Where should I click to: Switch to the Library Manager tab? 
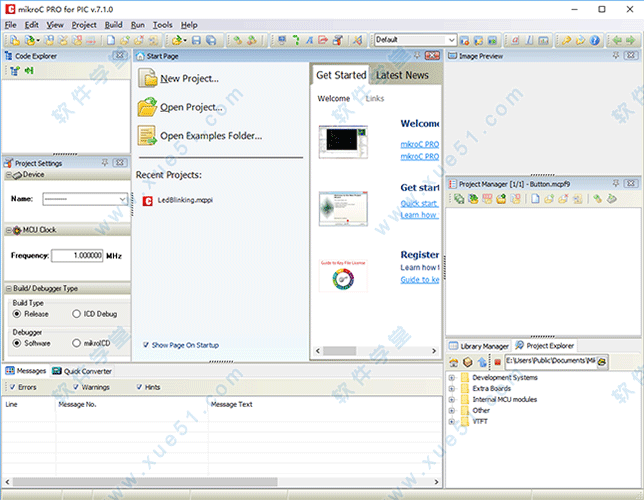[x=479, y=346]
